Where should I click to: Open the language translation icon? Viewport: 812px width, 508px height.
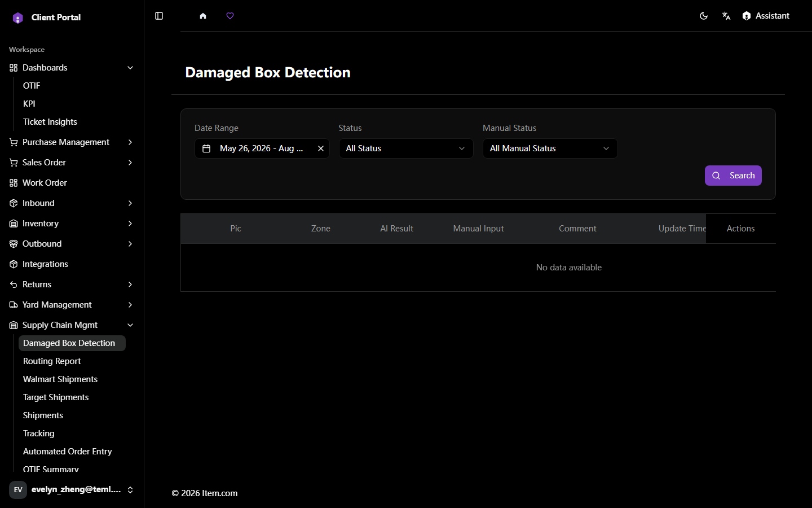(x=726, y=16)
